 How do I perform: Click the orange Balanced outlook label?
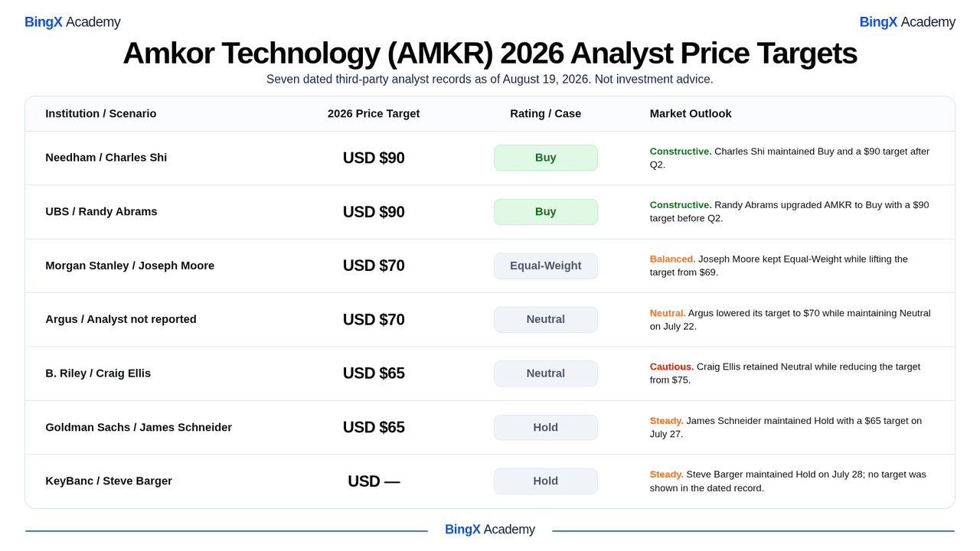pyautogui.click(x=673, y=259)
